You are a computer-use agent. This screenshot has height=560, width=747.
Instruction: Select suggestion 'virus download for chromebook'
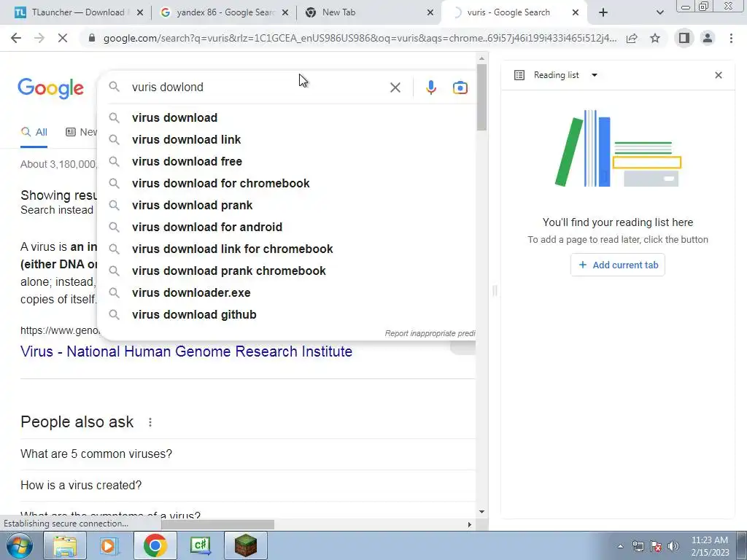click(286, 183)
